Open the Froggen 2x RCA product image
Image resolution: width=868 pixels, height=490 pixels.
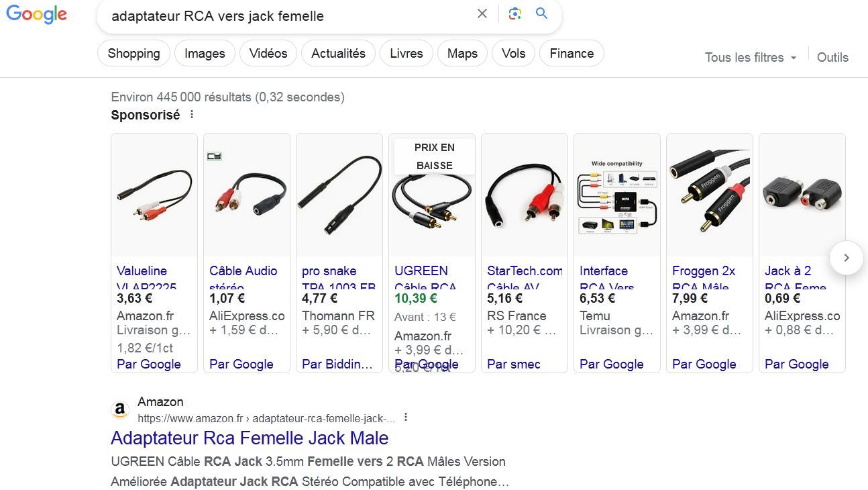tap(710, 195)
